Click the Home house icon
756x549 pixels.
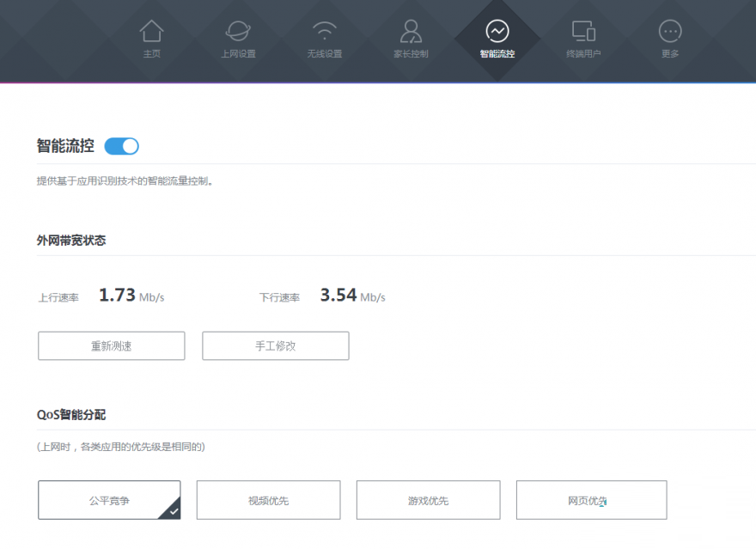[152, 32]
